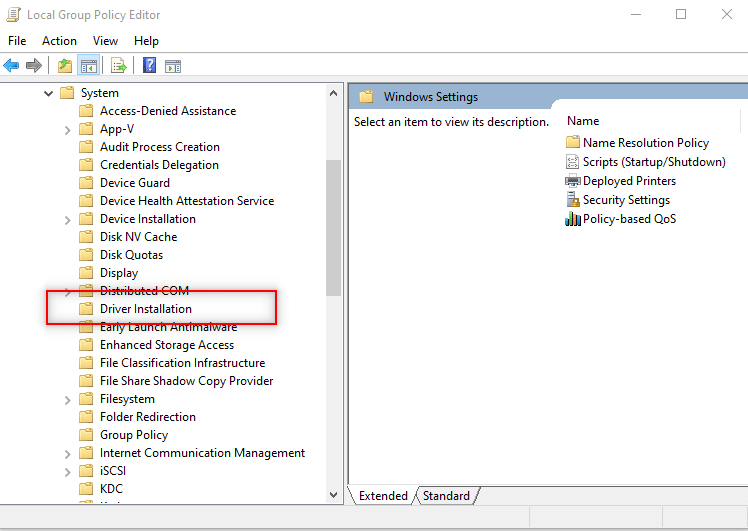Collapse the System tree node
The height and width of the screenshot is (531, 748).
click(48, 93)
